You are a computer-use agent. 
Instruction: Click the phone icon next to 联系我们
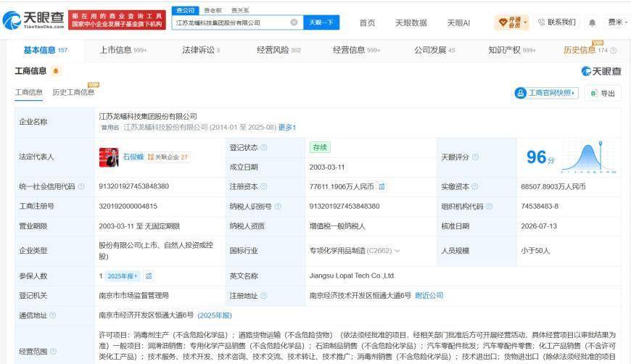tap(542, 22)
